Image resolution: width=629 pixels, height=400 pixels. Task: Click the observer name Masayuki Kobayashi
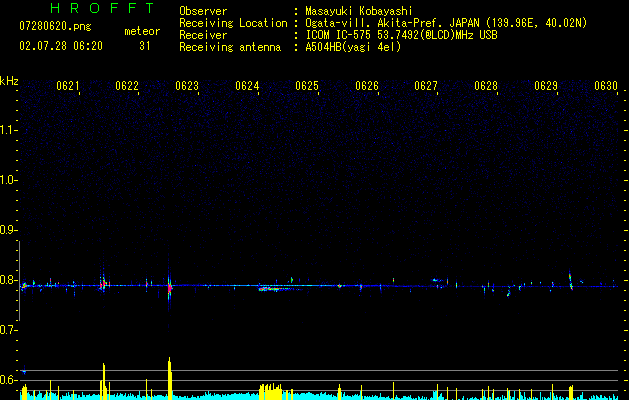(x=358, y=11)
